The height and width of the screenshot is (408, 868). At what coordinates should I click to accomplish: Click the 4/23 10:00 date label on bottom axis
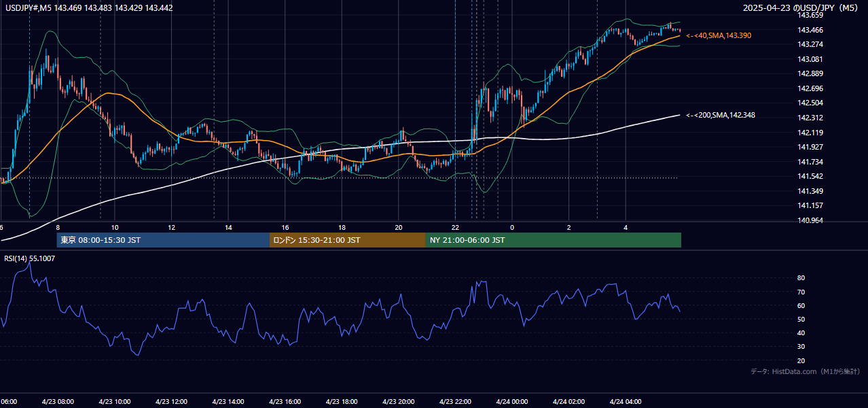click(114, 402)
